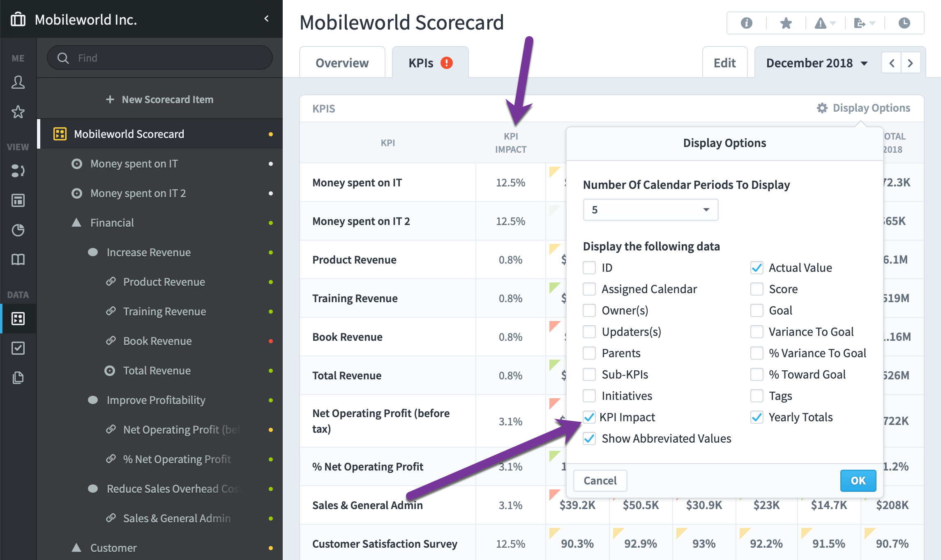
Task: Click Book Revenue red status dot
Action: [x=271, y=341]
